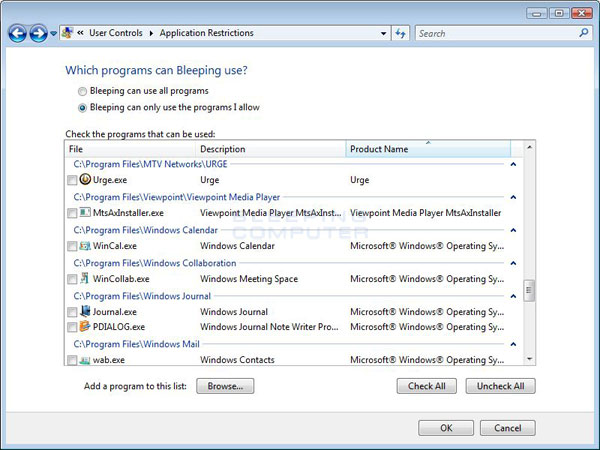Click the program list scrollbar thumb
The width and height of the screenshot is (600, 450).
[x=529, y=290]
